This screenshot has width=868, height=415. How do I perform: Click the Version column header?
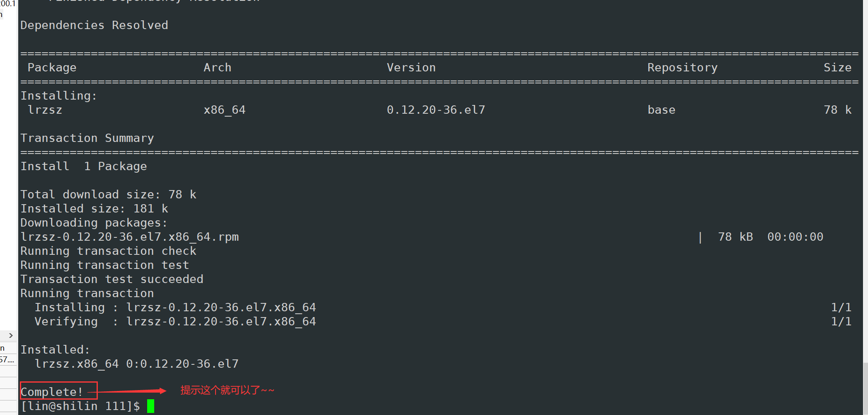point(411,68)
